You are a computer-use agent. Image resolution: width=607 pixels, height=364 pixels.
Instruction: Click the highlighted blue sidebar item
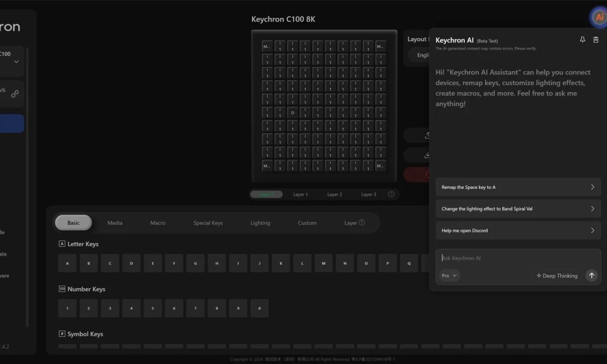tap(12, 123)
